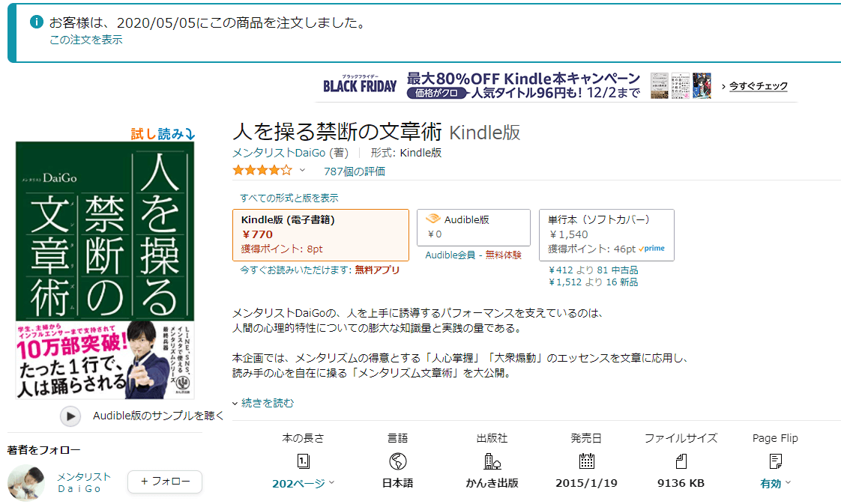Click the + フォロー button

point(165,482)
